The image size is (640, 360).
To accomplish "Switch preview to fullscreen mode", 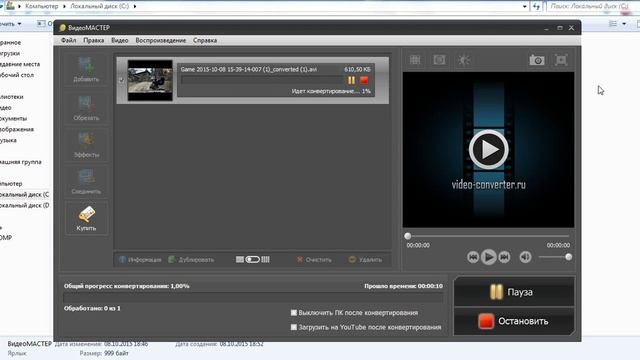I will coord(561,60).
